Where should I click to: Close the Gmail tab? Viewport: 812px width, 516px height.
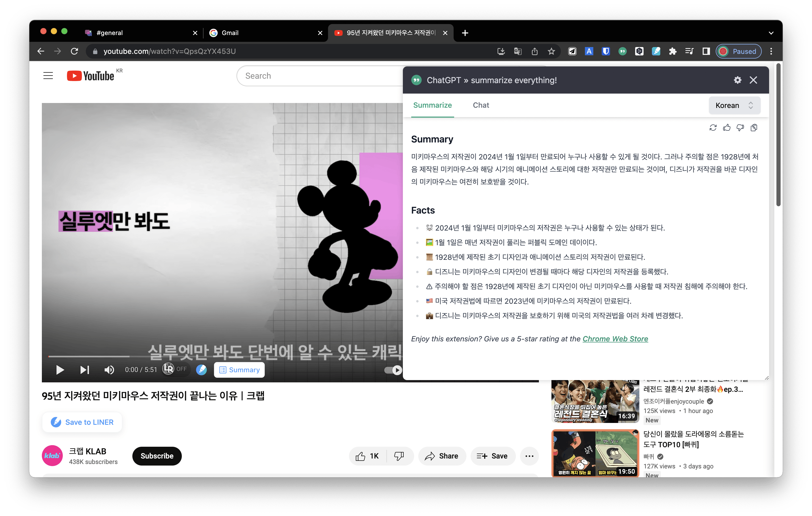pyautogui.click(x=320, y=33)
